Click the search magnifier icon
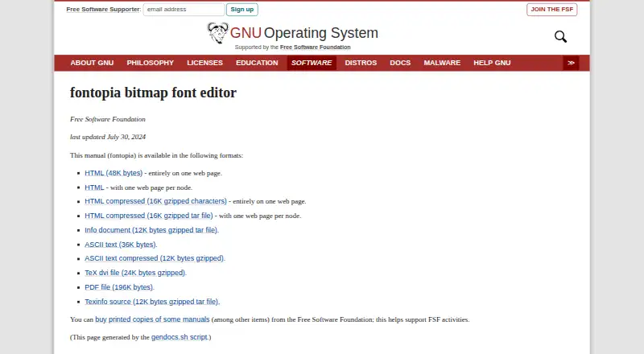Viewport: 644px width, 354px height. (x=560, y=36)
